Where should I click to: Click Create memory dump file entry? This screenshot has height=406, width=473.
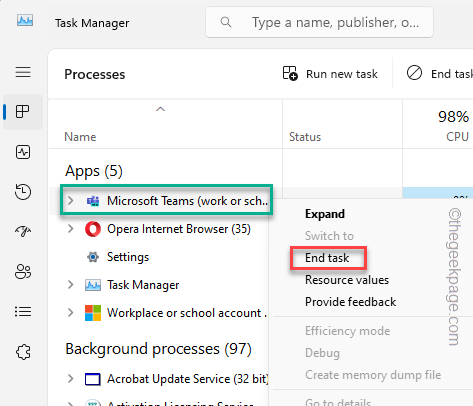(x=373, y=375)
